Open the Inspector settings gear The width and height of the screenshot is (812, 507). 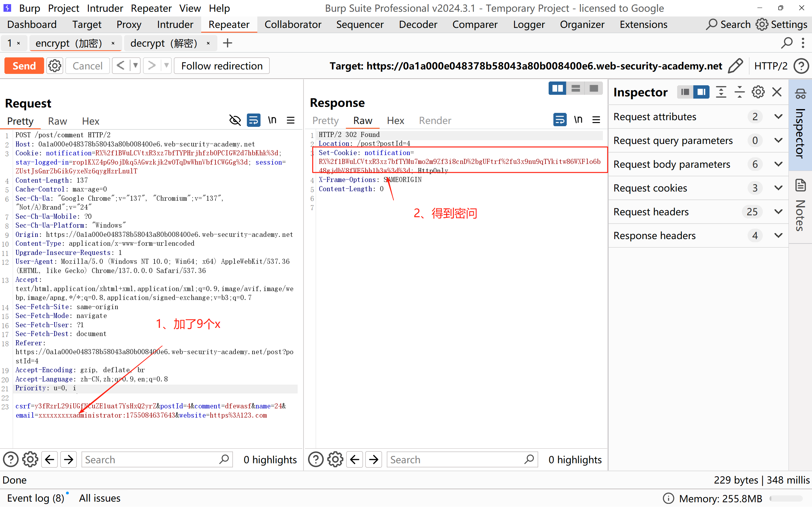click(758, 92)
